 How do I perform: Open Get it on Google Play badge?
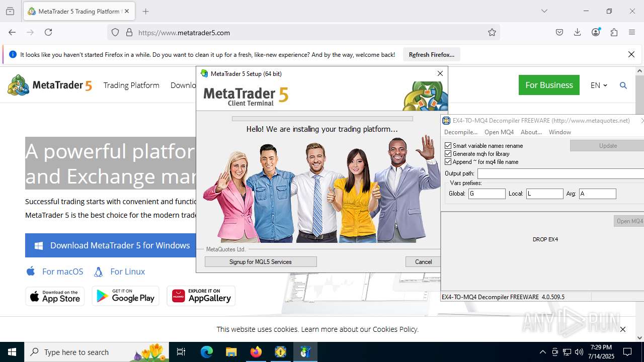click(125, 296)
